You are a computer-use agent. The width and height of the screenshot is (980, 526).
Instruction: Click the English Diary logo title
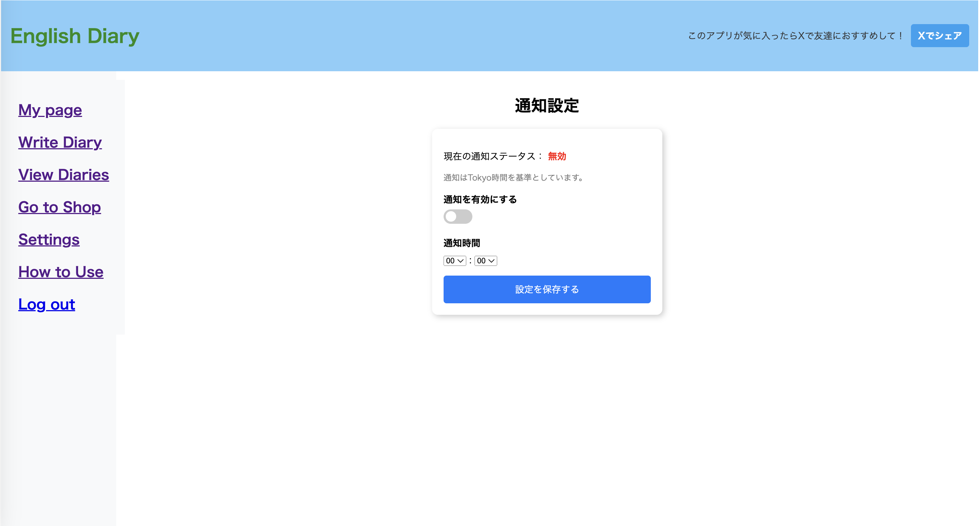74,36
